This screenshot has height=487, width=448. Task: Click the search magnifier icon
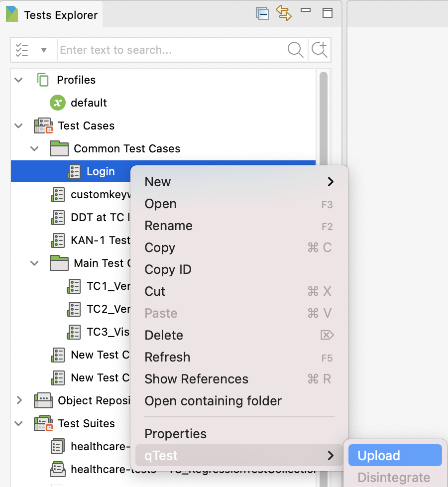[295, 50]
